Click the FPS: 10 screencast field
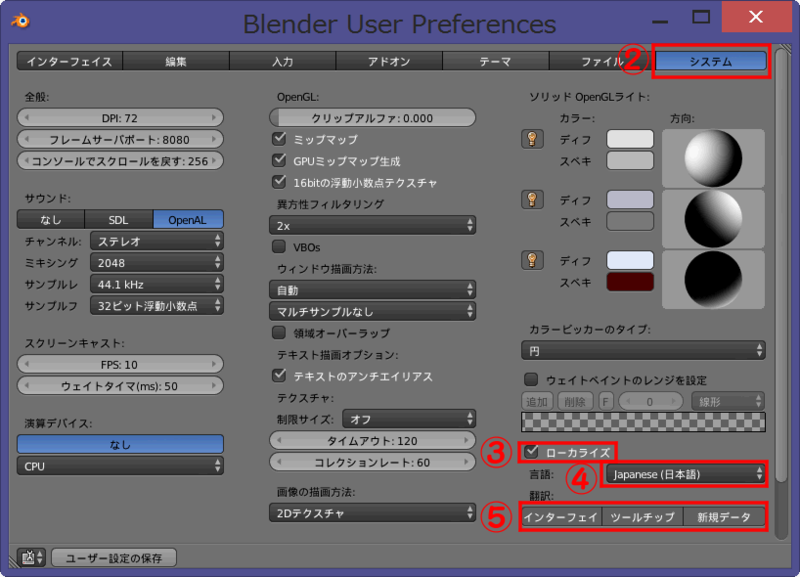 pos(120,364)
